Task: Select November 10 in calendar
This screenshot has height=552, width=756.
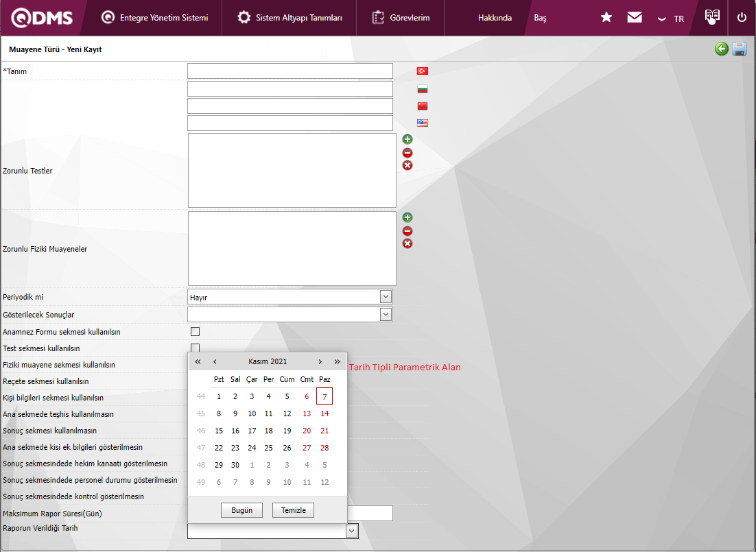Action: (252, 413)
